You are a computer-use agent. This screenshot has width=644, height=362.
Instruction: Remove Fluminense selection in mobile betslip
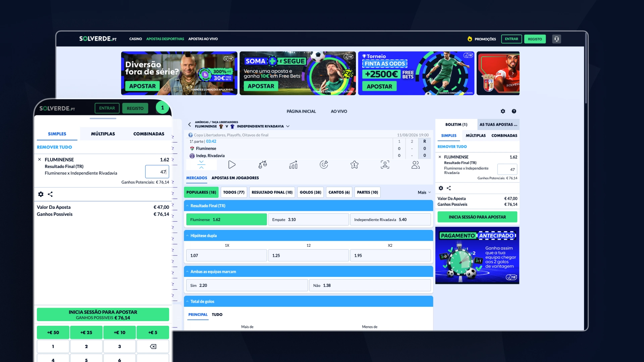click(x=40, y=160)
